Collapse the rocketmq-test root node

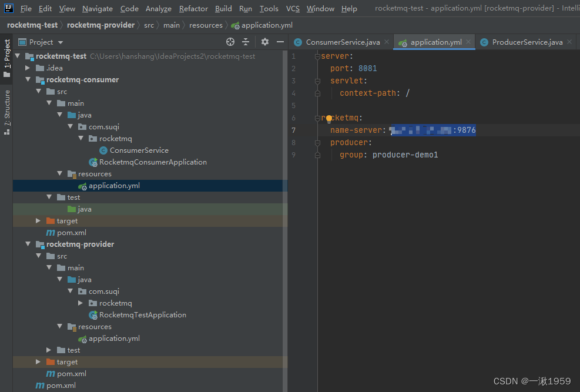point(18,56)
